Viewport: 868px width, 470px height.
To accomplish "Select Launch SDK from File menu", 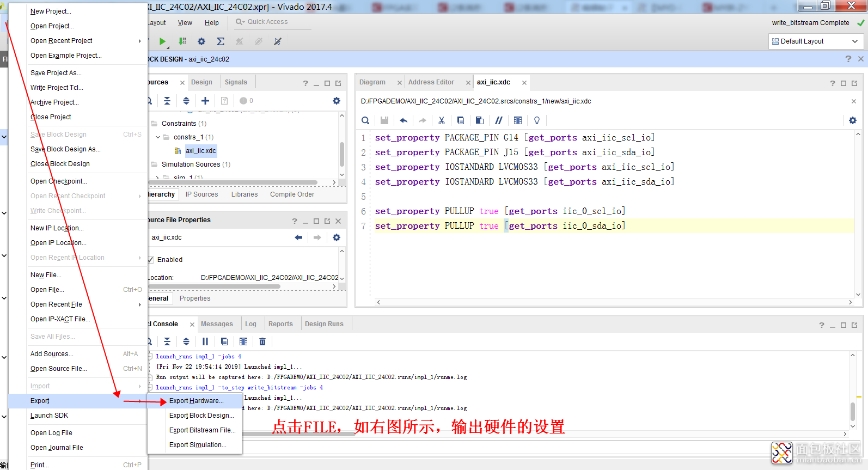I will (78, 416).
